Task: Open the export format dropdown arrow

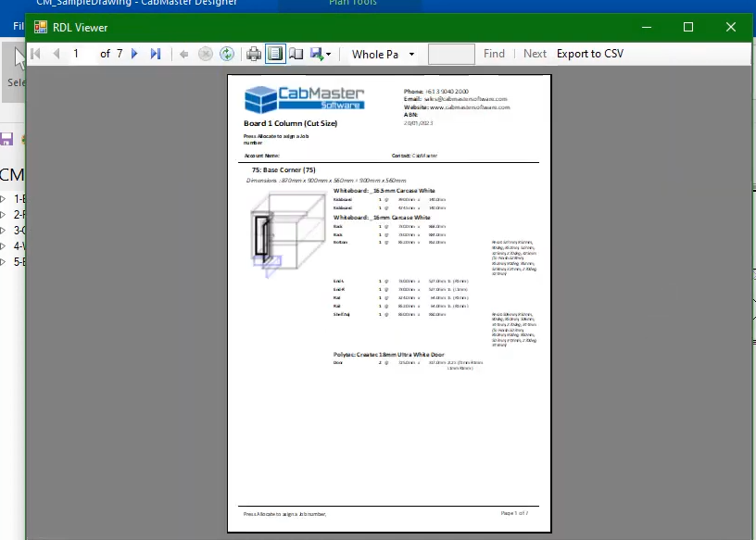Action: point(329,55)
